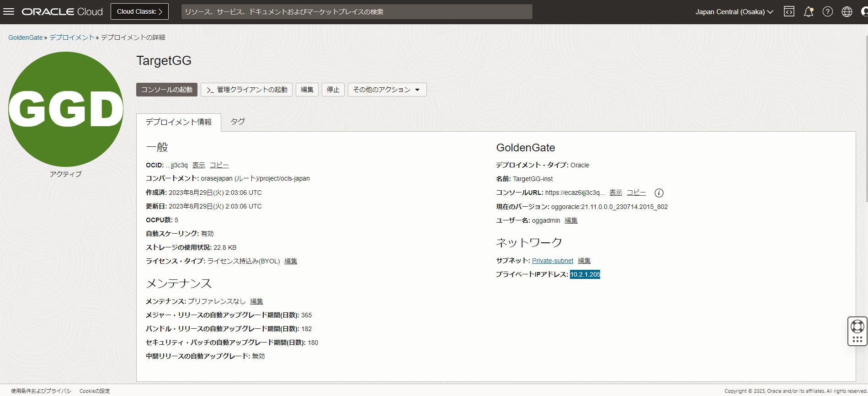Click the 編集 button under TargetGG title
868x396 pixels.
point(307,90)
